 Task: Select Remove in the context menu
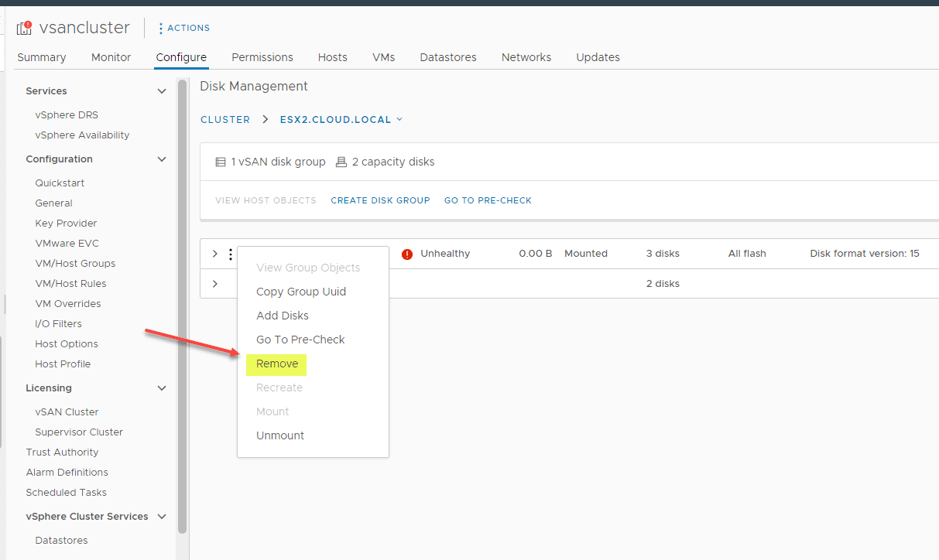coord(277,364)
